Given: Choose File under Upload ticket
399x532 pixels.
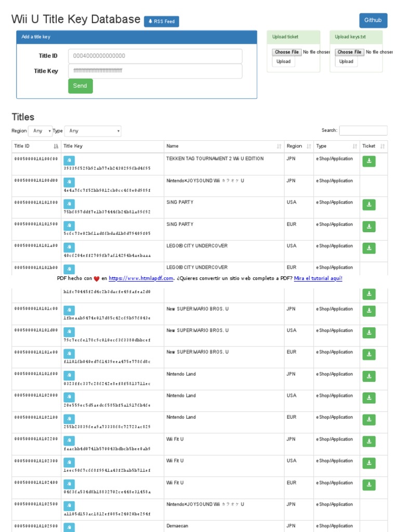Looking at the screenshot, I should pyautogui.click(x=287, y=52).
